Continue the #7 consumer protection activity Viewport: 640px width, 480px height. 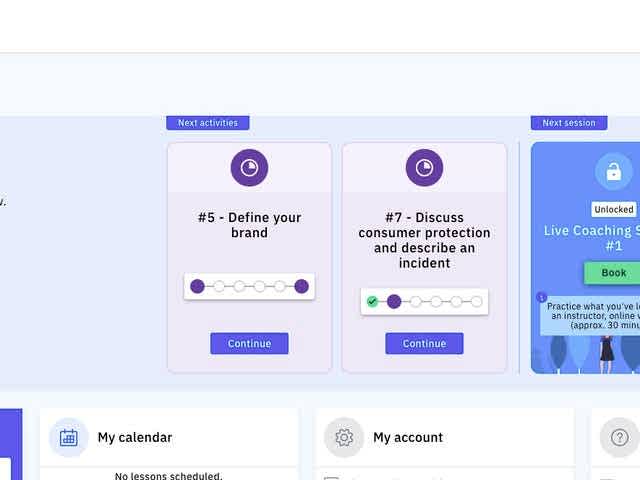[424, 344]
